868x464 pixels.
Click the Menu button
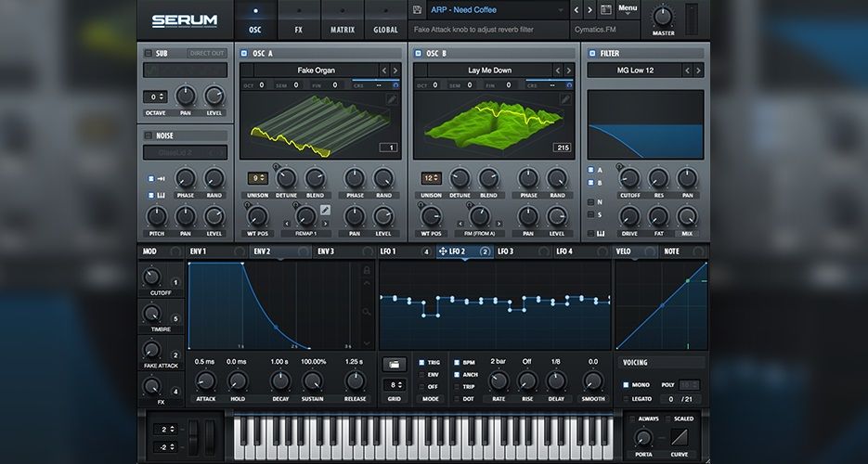point(628,9)
